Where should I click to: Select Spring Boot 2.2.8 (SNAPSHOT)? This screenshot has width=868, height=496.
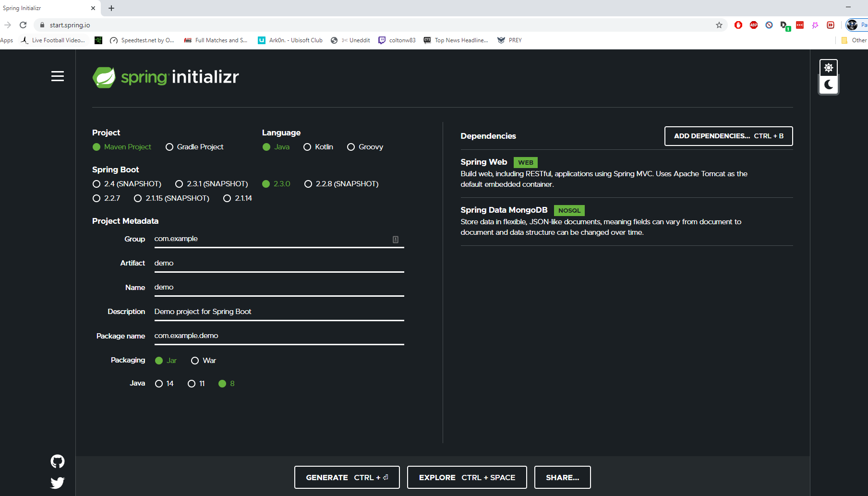pos(341,184)
